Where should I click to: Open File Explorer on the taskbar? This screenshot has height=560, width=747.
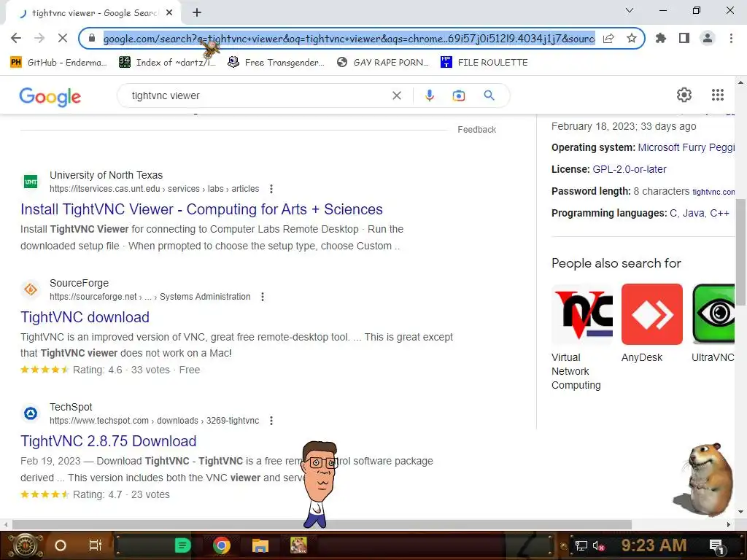click(260, 545)
